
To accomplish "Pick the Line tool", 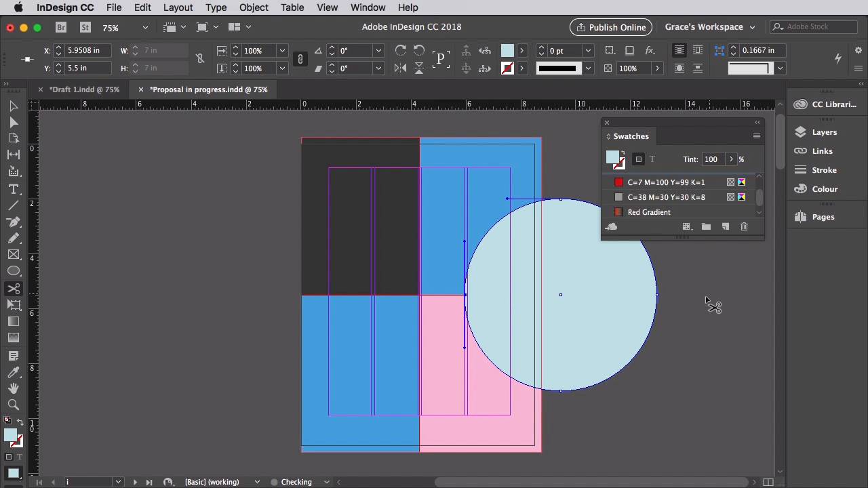I will (14, 205).
